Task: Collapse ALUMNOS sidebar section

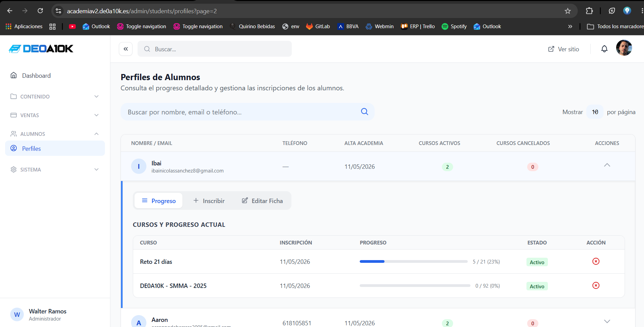Action: (x=55, y=134)
